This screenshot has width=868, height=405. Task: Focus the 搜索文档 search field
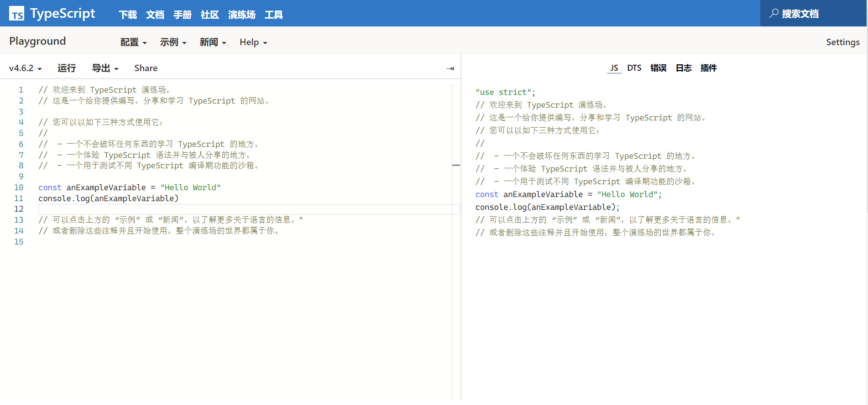click(x=813, y=14)
